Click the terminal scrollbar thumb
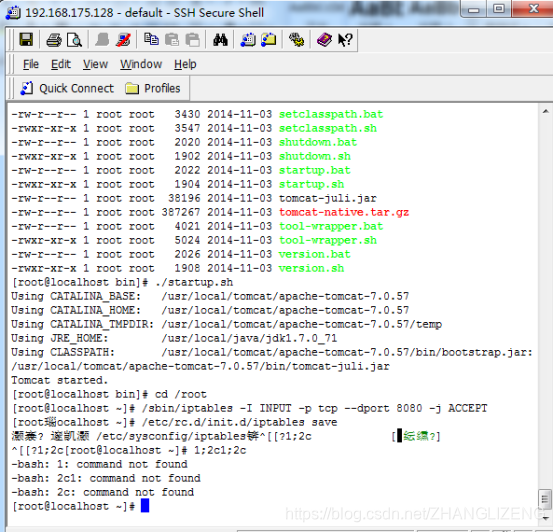Image resolution: width=554 pixels, height=532 pixels. point(546,498)
